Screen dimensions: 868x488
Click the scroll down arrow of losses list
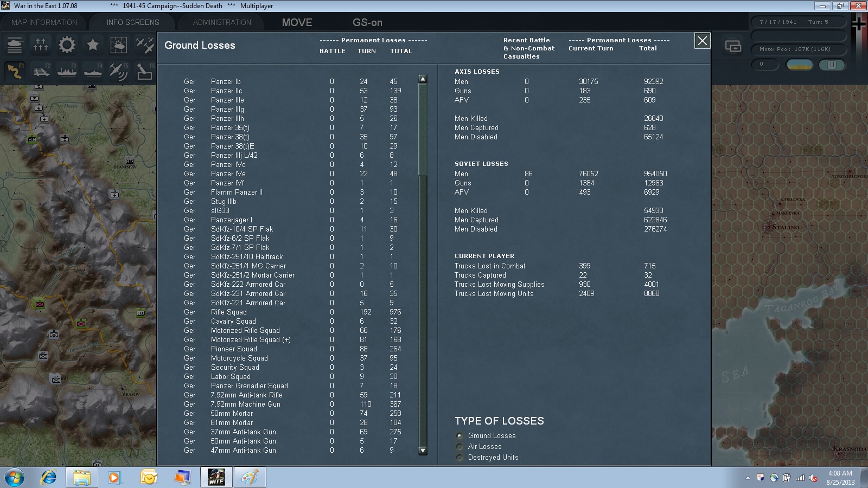[x=423, y=451]
